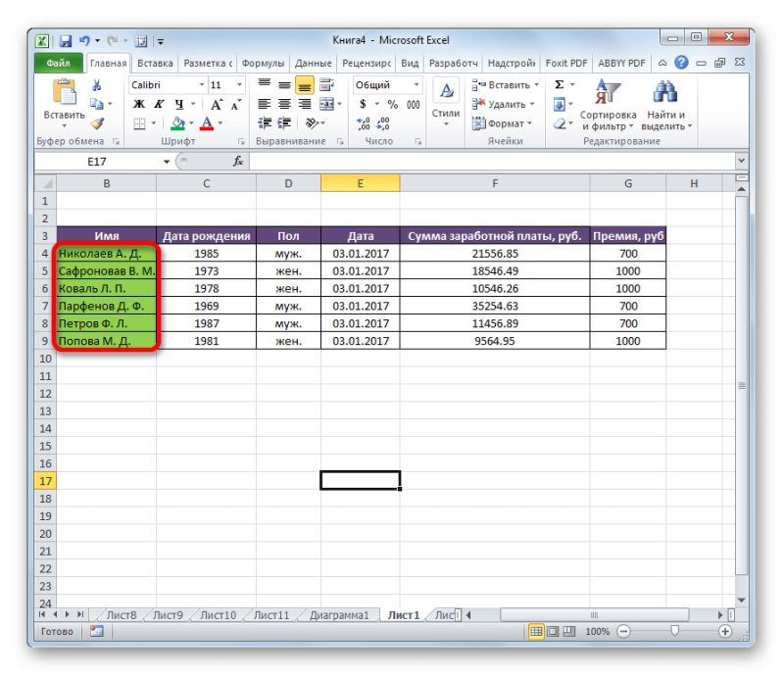Click the Undo arrow icon
Image resolution: width=784 pixels, height=676 pixels.
(x=84, y=40)
